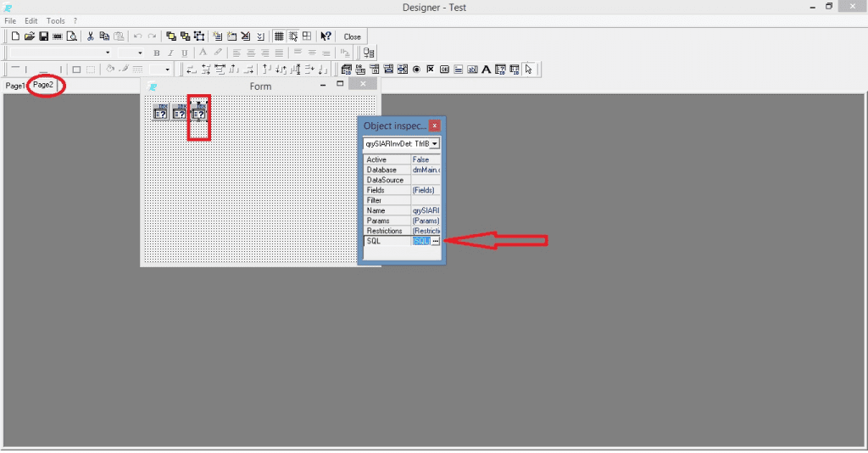The width and height of the screenshot is (868, 453).
Task: Click the Highlight attributes icon
Action: point(218,53)
